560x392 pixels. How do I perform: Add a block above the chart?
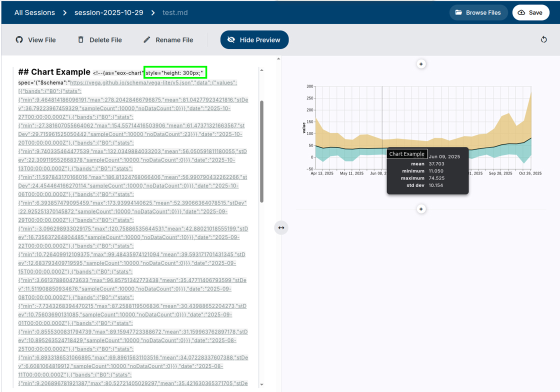(421, 64)
